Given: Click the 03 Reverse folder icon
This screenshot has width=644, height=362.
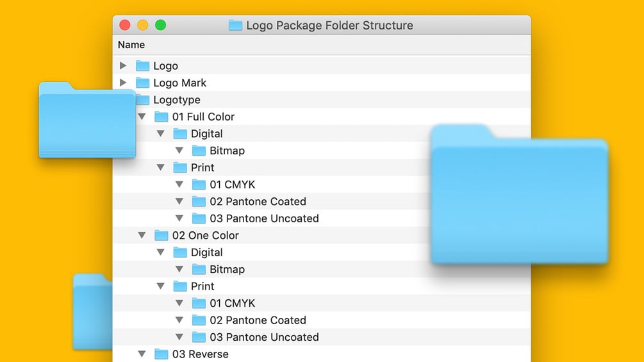Looking at the screenshot, I should (x=161, y=354).
